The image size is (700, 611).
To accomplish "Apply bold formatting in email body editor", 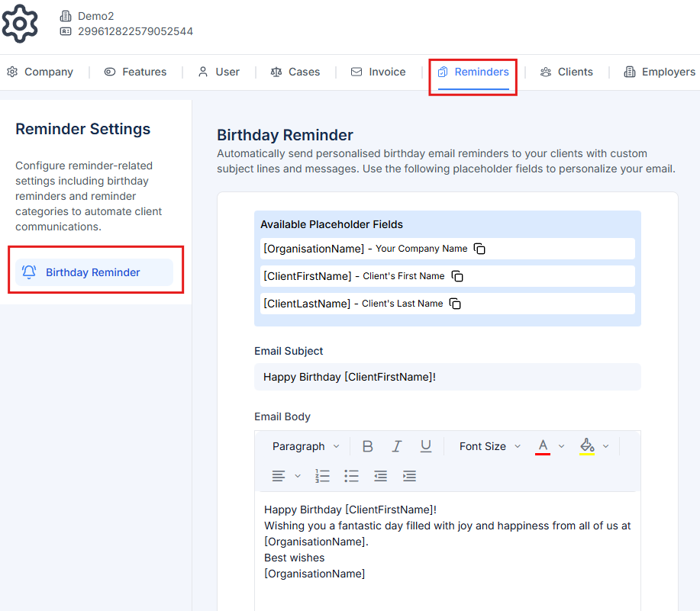I will coord(367,445).
